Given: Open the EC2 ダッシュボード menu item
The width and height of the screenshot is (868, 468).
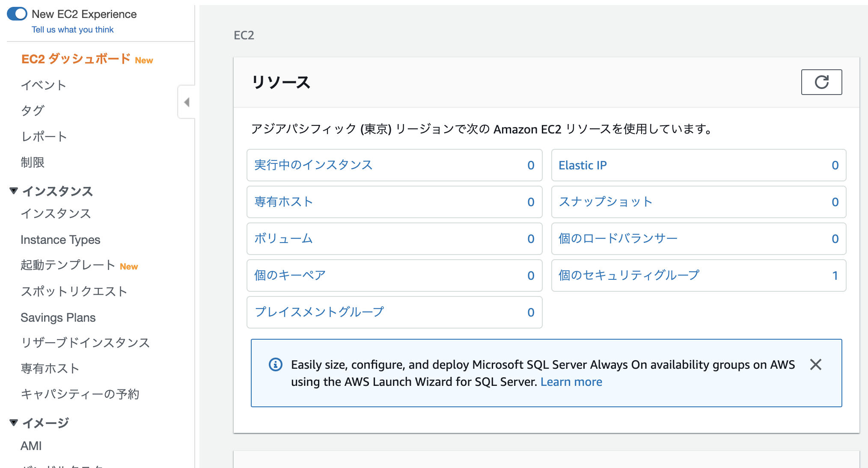Looking at the screenshot, I should point(76,59).
